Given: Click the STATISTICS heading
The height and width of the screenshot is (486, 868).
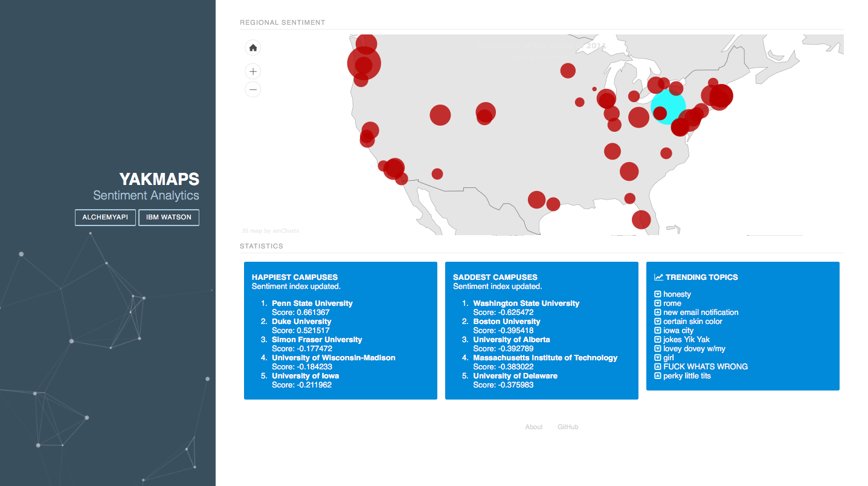Looking at the screenshot, I should click(262, 246).
